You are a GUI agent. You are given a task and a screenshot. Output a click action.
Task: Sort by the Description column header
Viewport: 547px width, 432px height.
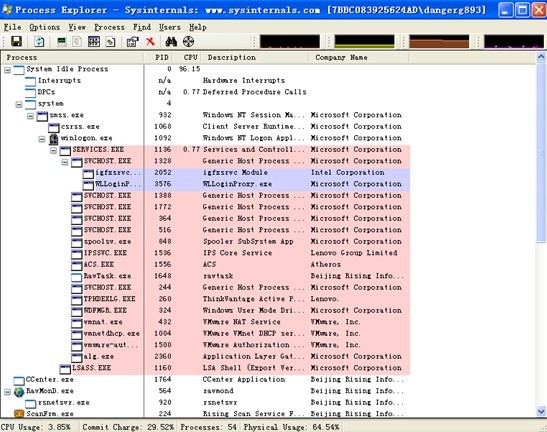pyautogui.click(x=255, y=57)
